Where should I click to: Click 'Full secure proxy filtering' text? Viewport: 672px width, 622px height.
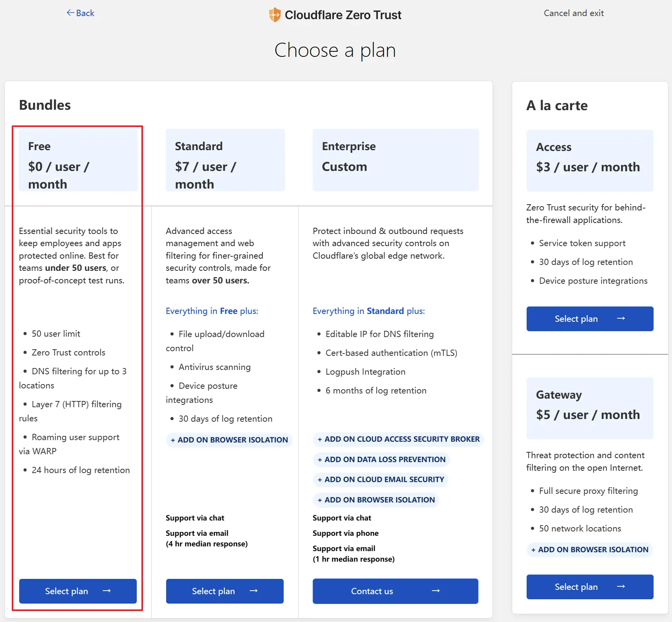pyautogui.click(x=589, y=491)
